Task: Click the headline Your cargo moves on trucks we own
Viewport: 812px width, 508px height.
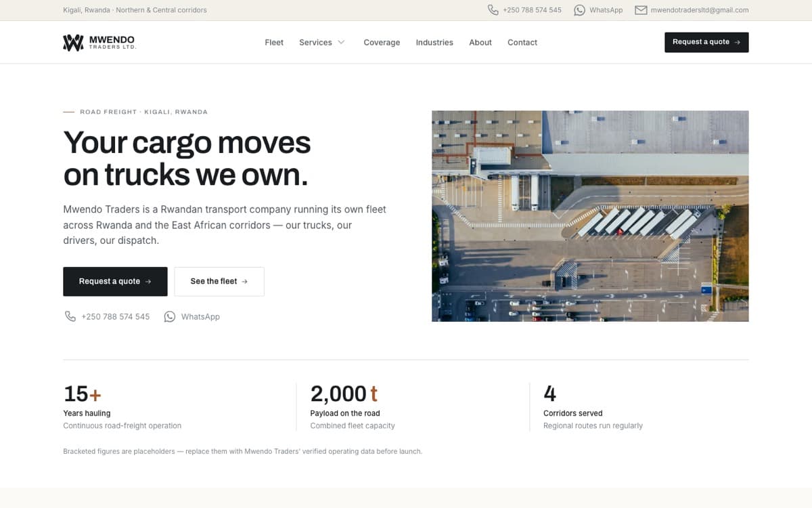Action: pos(187,158)
